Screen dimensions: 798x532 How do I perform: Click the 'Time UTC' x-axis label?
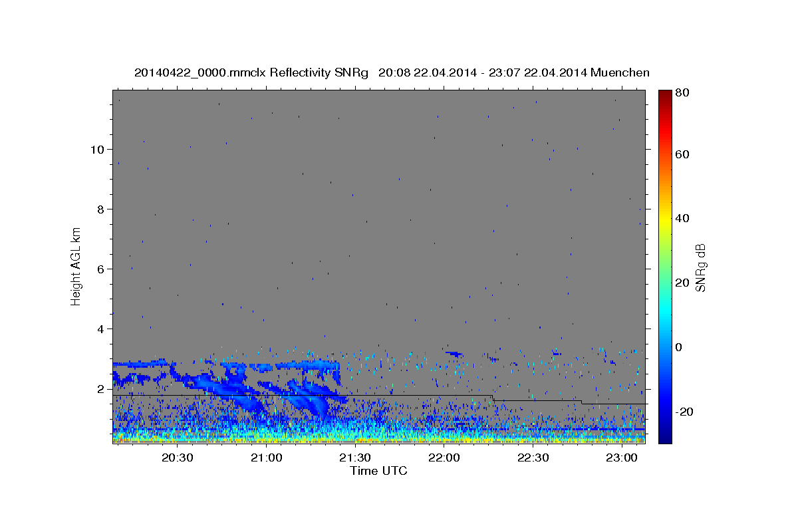tap(378, 471)
